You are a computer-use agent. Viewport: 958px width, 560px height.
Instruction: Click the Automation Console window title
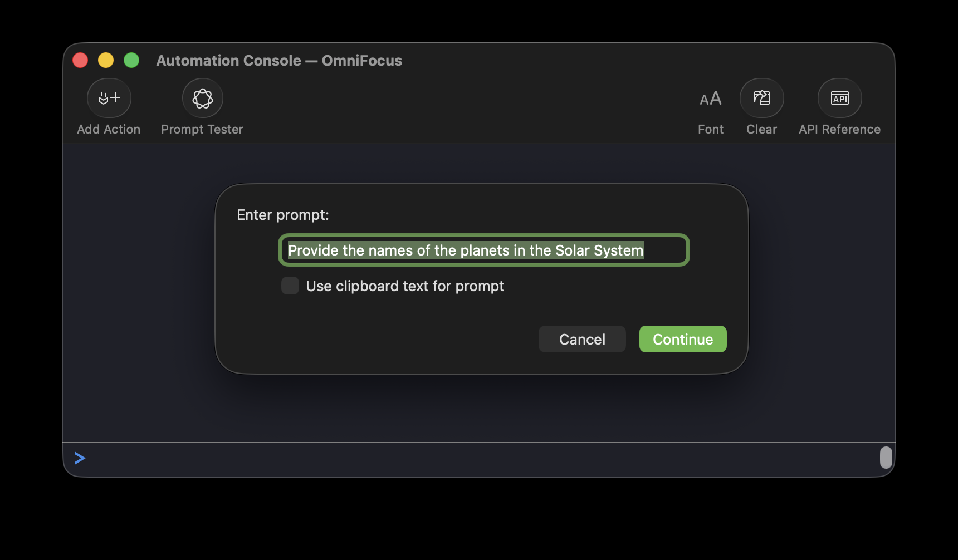(x=279, y=61)
